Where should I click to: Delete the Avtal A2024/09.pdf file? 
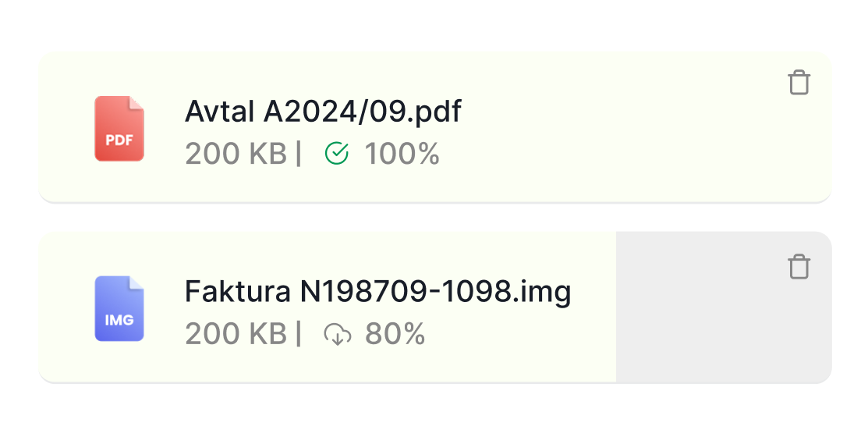coord(799,82)
